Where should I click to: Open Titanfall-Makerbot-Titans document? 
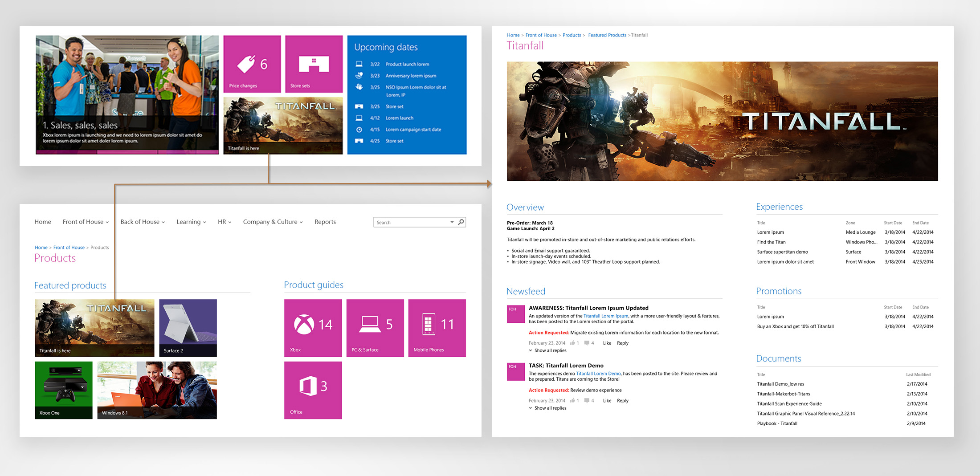784,394
